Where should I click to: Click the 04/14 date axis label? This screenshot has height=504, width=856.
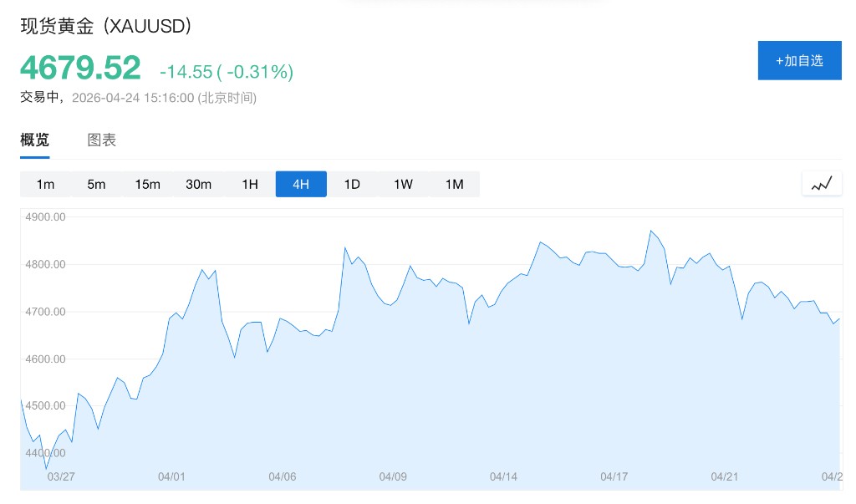[503, 477]
